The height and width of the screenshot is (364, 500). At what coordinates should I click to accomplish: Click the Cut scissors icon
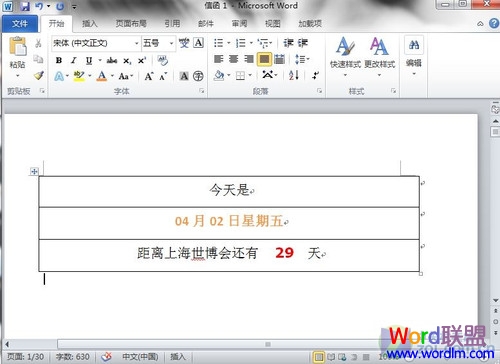point(38,43)
